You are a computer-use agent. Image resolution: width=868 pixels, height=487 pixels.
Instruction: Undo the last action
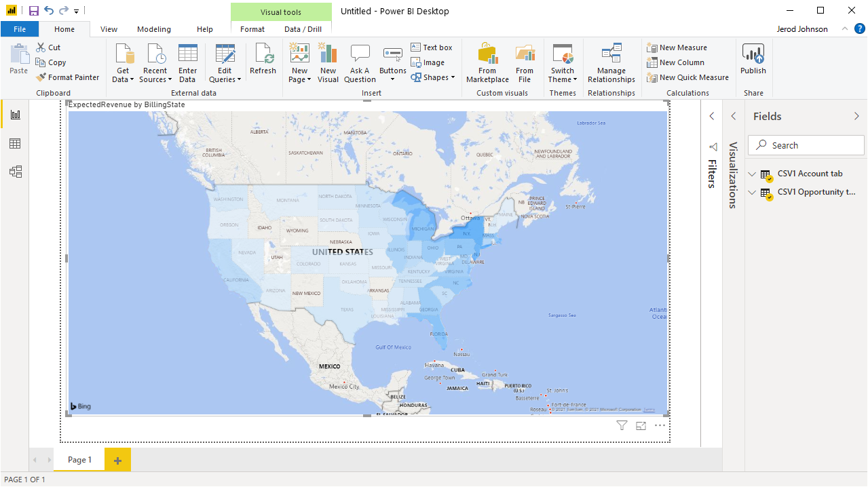pos(49,11)
